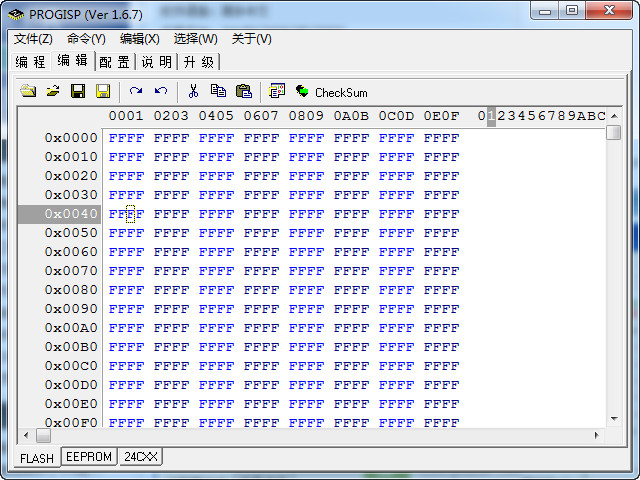Open a file using the open-folder icon
The height and width of the screenshot is (480, 640).
(x=53, y=91)
